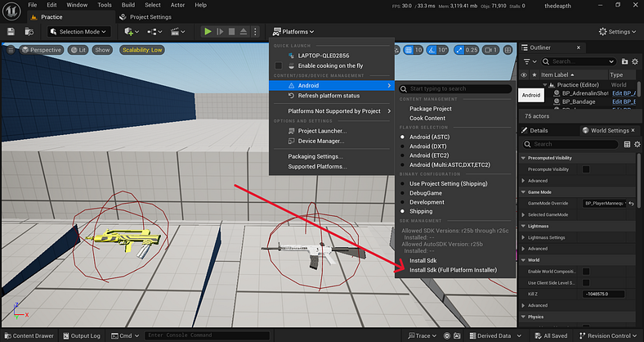Toggle rotation snapping angle icon beside 10°
Image resolution: width=644 pixels, height=342 pixels.
tap(432, 50)
